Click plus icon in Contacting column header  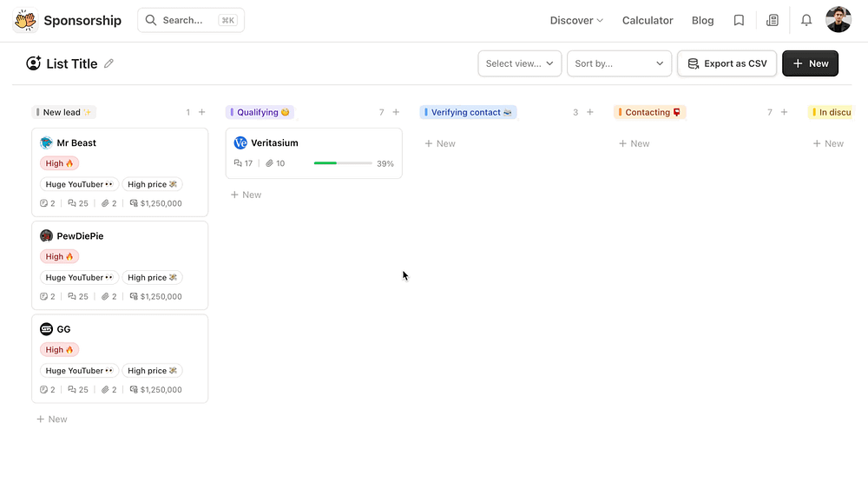click(784, 112)
